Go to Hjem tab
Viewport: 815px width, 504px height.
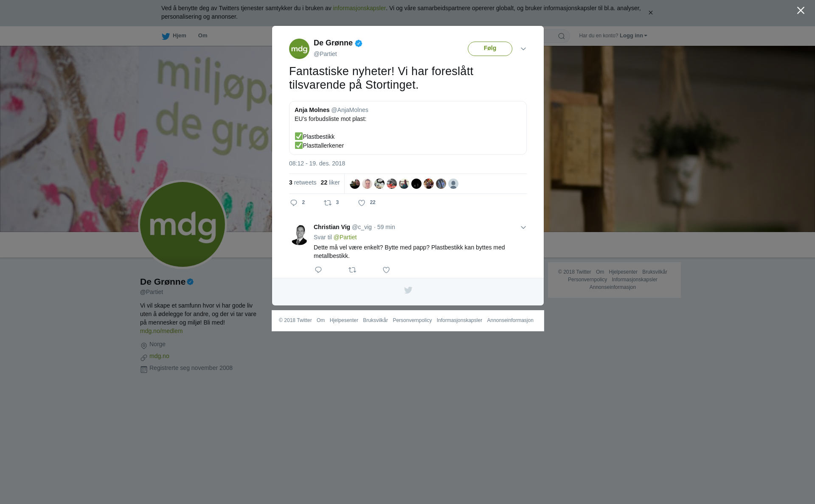(x=174, y=36)
